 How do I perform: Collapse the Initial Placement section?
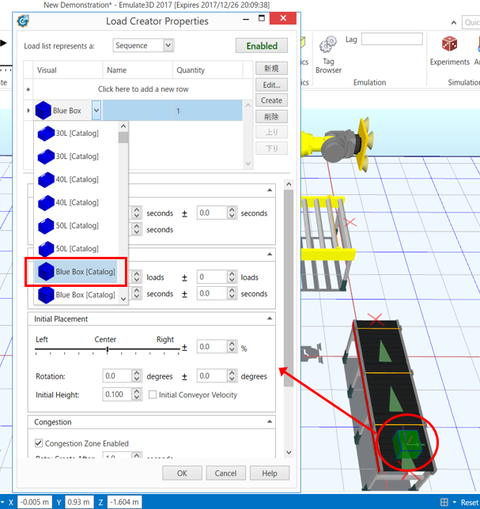[269, 319]
